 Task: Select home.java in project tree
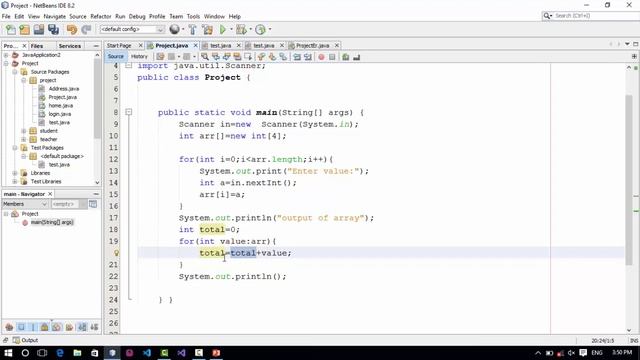60,105
